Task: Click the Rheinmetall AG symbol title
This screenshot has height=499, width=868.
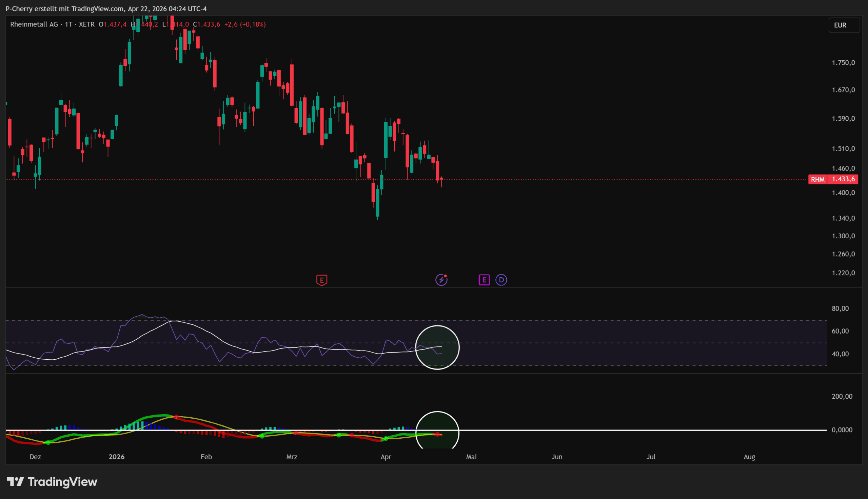Action: 34,24
